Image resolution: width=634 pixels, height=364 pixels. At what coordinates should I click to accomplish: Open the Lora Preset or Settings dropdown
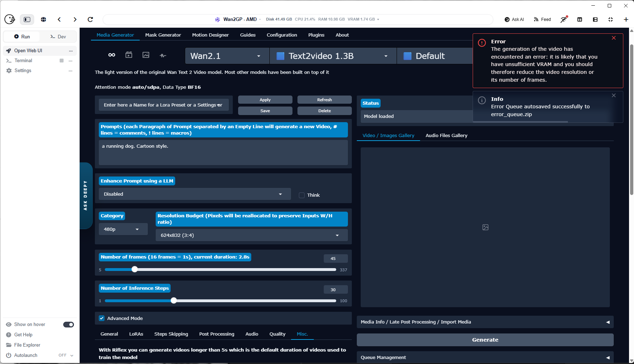163,105
